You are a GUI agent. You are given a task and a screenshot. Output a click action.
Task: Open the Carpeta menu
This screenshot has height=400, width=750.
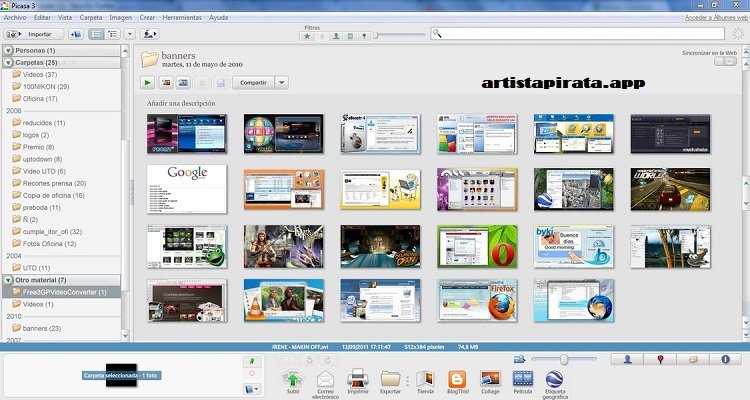[x=91, y=17]
